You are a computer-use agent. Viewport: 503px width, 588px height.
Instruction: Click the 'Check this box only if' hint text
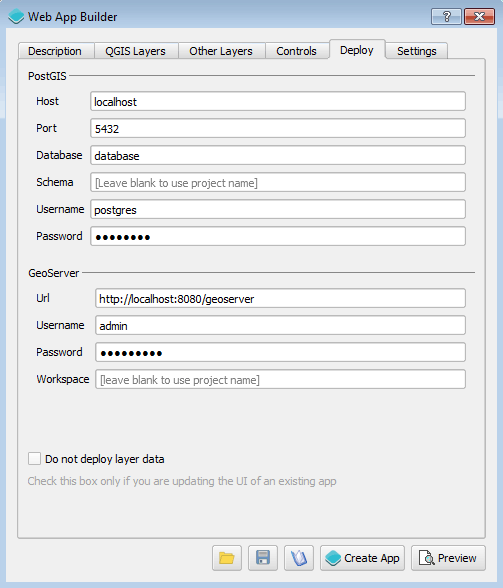[x=182, y=481]
